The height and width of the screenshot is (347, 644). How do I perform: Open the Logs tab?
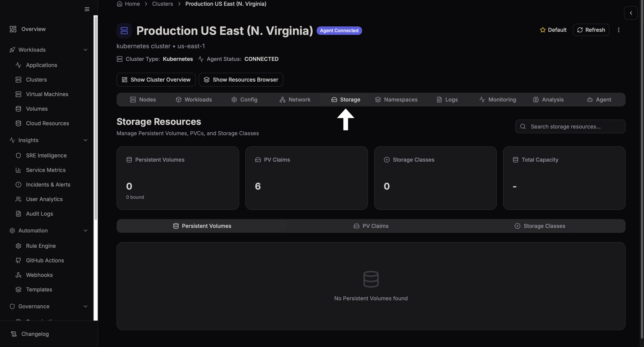[447, 99]
